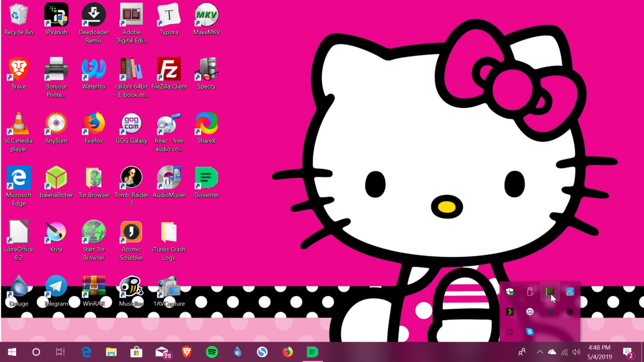
Task: Click the Cortana circle on the taskbar
Action: click(36, 352)
